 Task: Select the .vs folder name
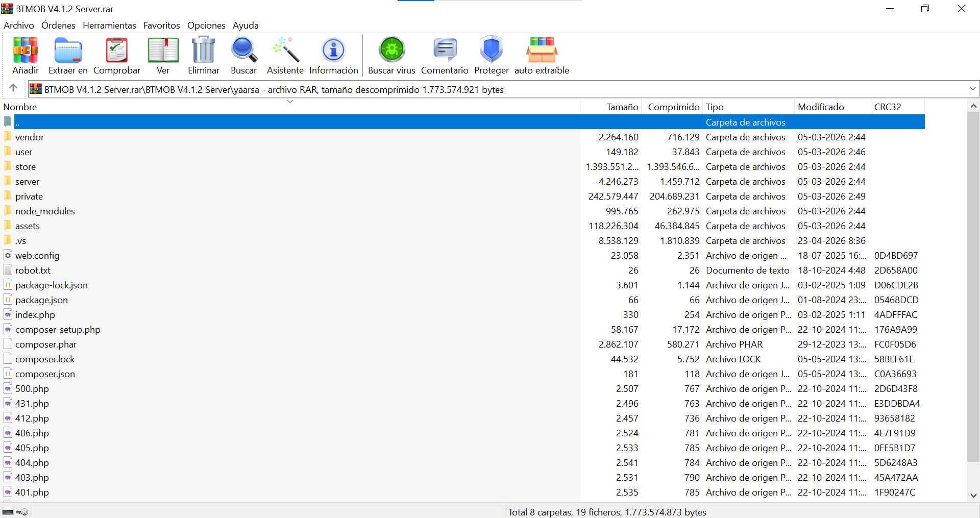20,241
